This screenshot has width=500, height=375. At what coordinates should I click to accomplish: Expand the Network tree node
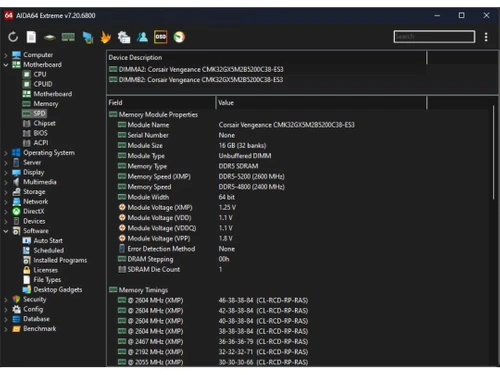[6, 202]
